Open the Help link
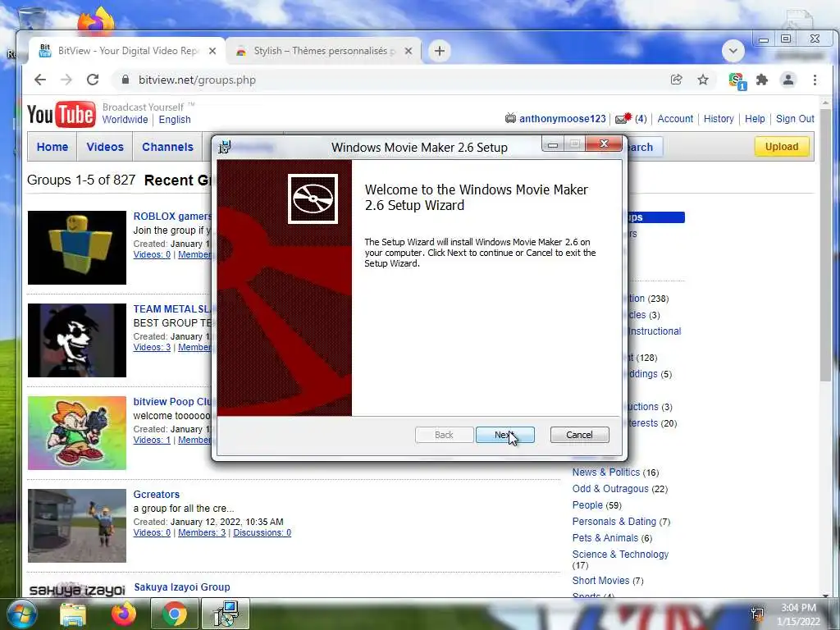This screenshot has width=840, height=630. (x=755, y=119)
